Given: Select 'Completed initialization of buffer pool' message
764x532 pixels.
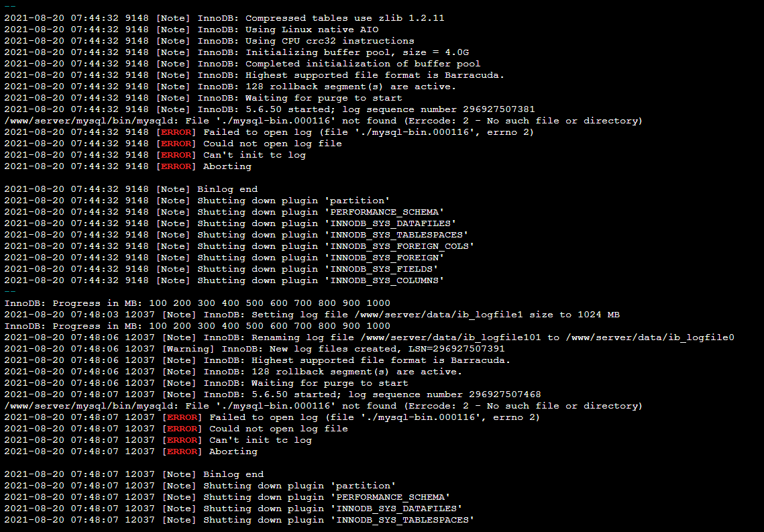Looking at the screenshot, I should pyautogui.click(x=363, y=64).
